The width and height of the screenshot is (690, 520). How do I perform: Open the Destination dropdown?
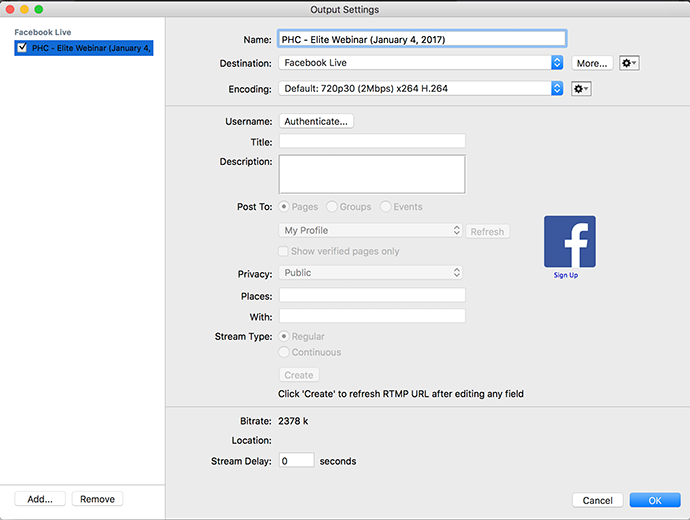421,63
